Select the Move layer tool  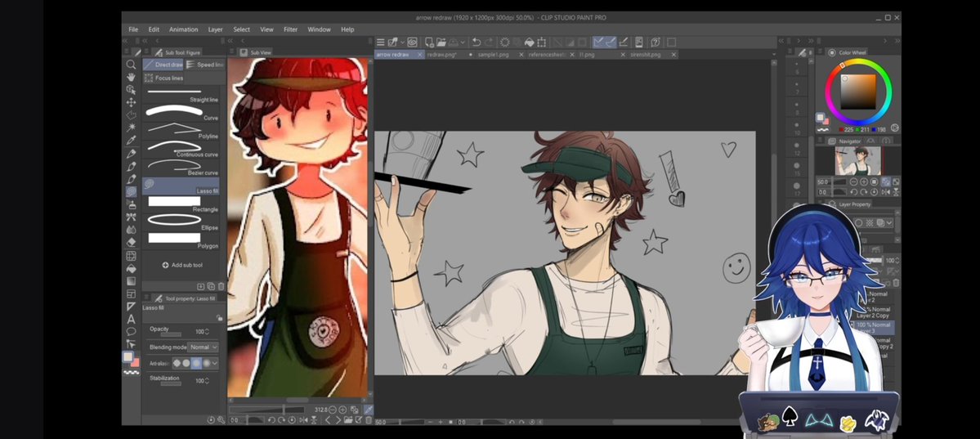tap(131, 102)
